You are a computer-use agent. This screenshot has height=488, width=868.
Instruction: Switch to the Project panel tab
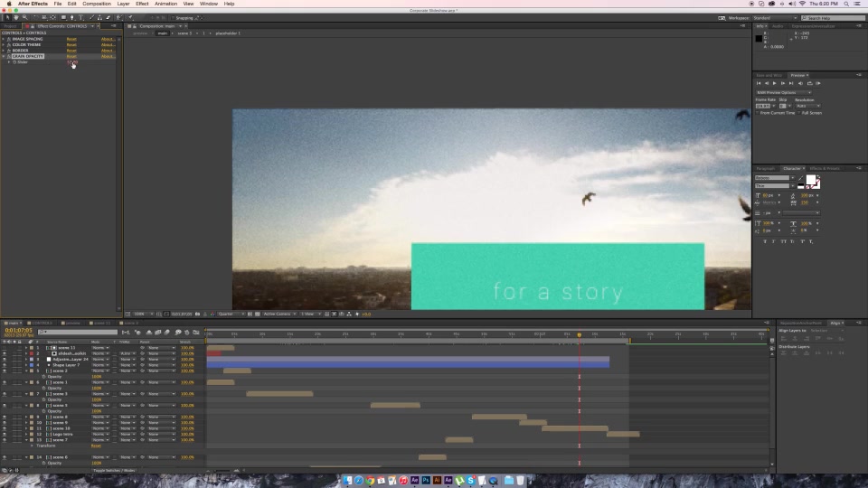point(10,26)
